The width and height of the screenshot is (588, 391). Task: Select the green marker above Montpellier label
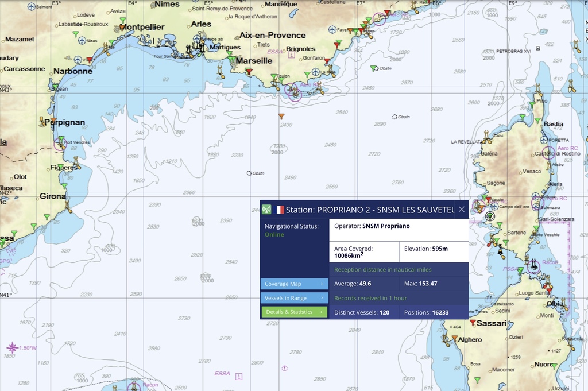coord(123,20)
